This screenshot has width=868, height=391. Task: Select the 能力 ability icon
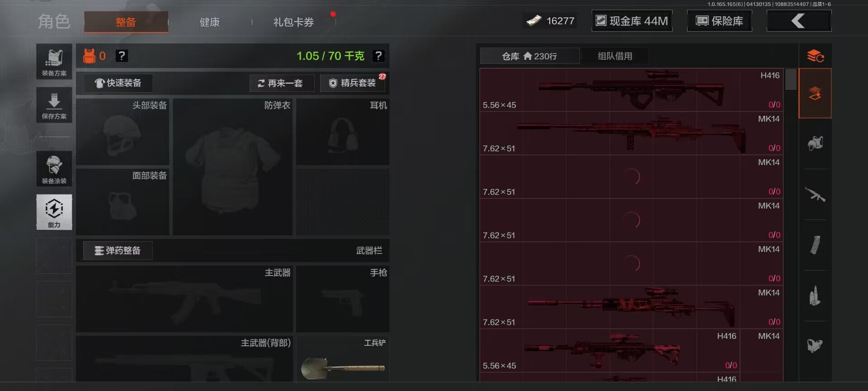click(x=54, y=212)
